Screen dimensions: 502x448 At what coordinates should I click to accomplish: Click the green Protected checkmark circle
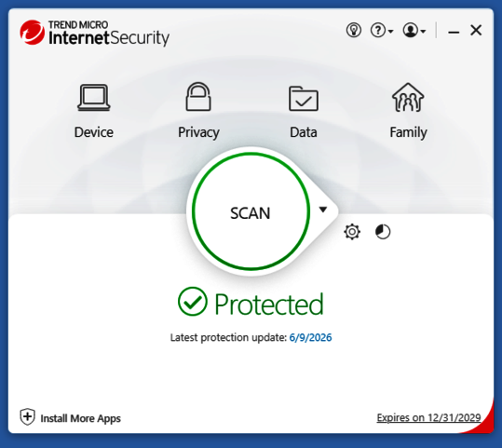(x=193, y=302)
